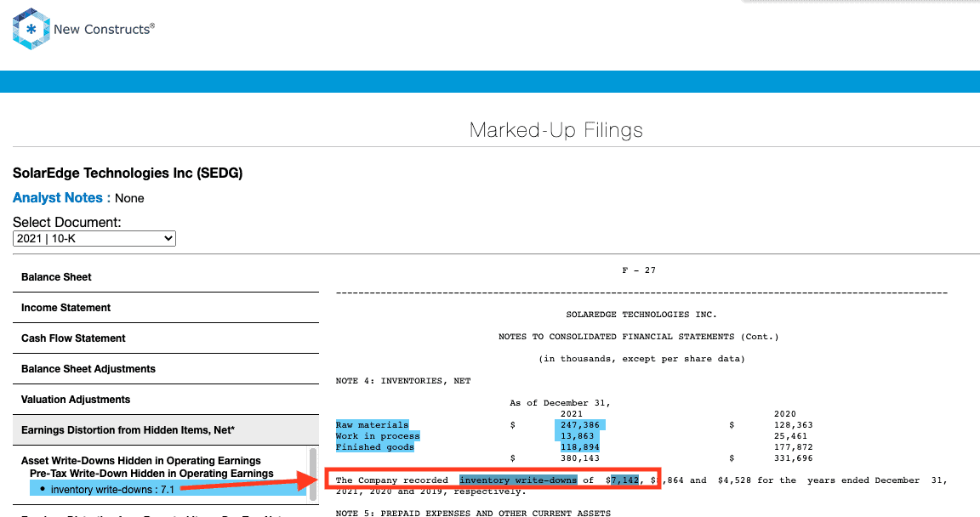Click the SolarEdge Technologies Inc (SEDG) title
Viewport: 980px width, 517px height.
(x=128, y=173)
